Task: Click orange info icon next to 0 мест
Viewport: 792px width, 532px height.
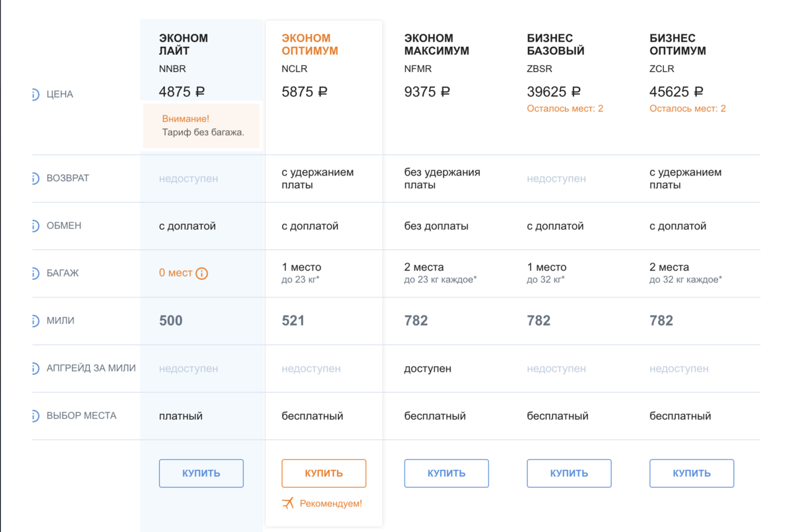Action: point(202,273)
